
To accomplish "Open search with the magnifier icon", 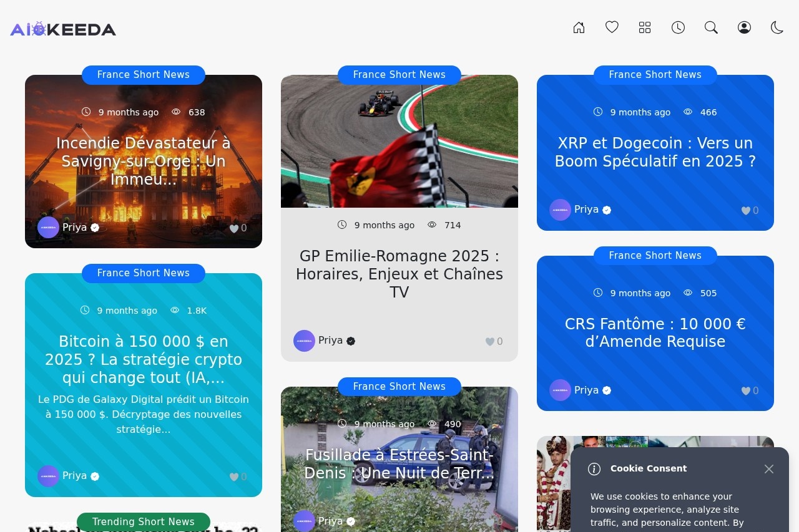I will click(x=711, y=27).
